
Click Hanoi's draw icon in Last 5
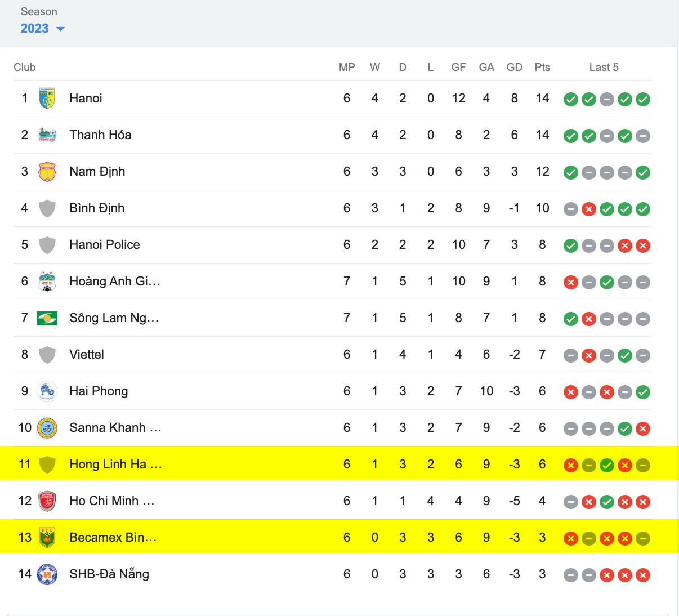(x=607, y=100)
